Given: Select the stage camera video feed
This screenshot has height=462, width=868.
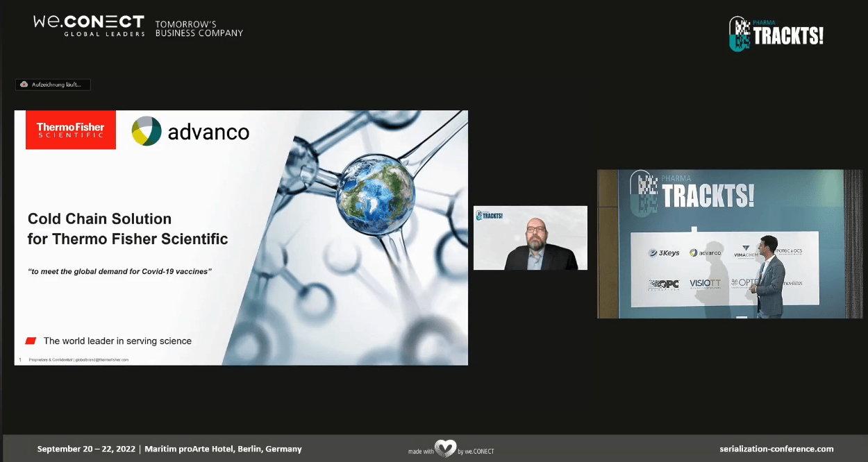Looking at the screenshot, I should 730,244.
